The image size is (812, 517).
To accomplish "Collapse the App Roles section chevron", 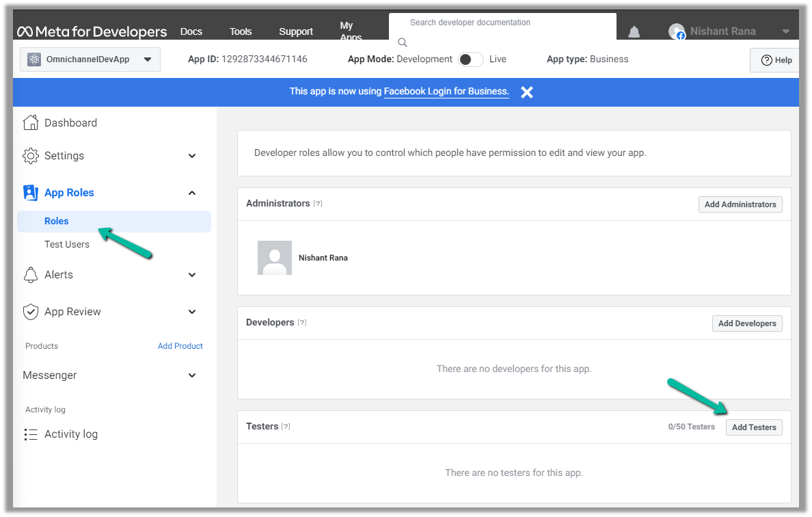I will (x=192, y=193).
